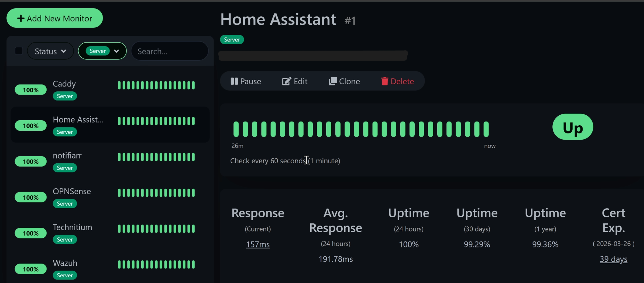Click the 99.36% one-year uptime value
The height and width of the screenshot is (283, 644).
point(545,244)
